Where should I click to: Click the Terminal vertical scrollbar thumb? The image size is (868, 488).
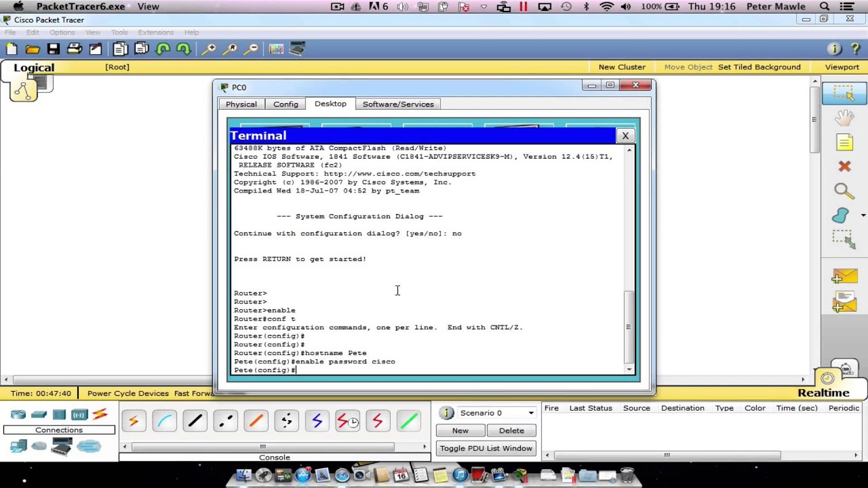pos(629,328)
